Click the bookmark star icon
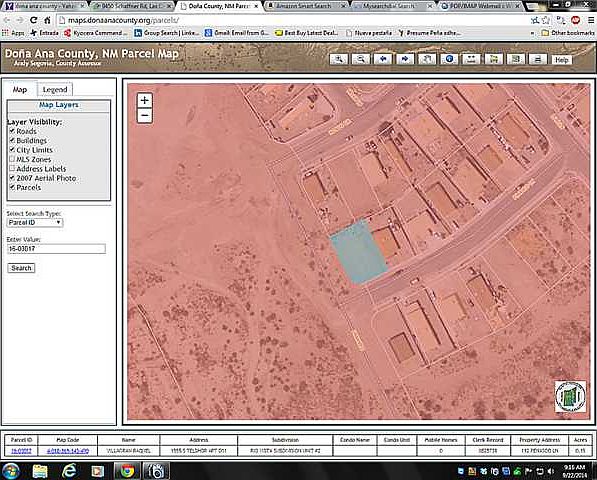The height and width of the screenshot is (480, 597). 546,20
